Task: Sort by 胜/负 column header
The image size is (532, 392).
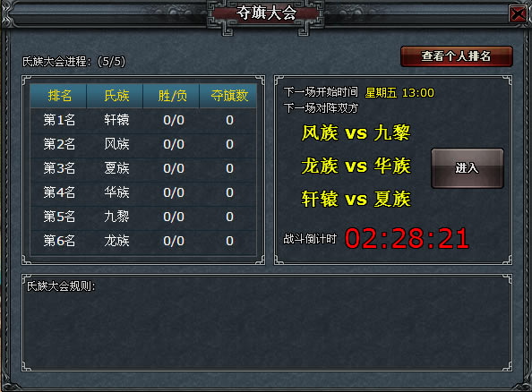Action: tap(171, 96)
